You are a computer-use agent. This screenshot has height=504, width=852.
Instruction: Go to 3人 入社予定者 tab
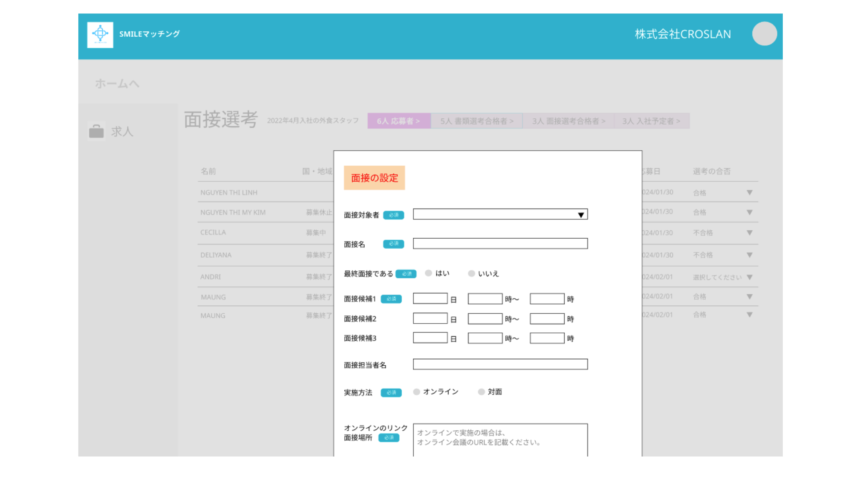pyautogui.click(x=651, y=121)
